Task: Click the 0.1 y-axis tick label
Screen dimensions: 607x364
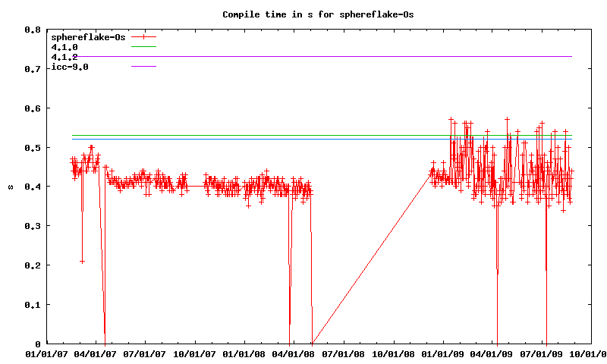Action: tap(33, 304)
